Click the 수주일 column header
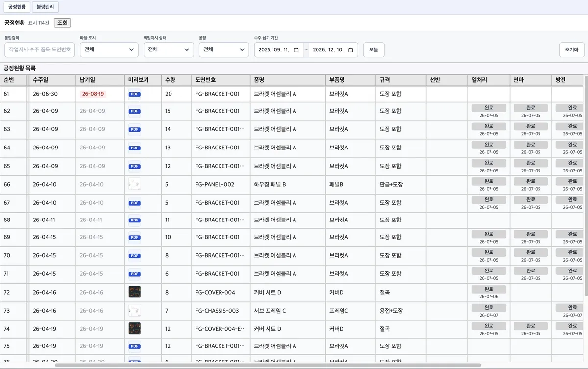The image size is (588, 369). 53,80
